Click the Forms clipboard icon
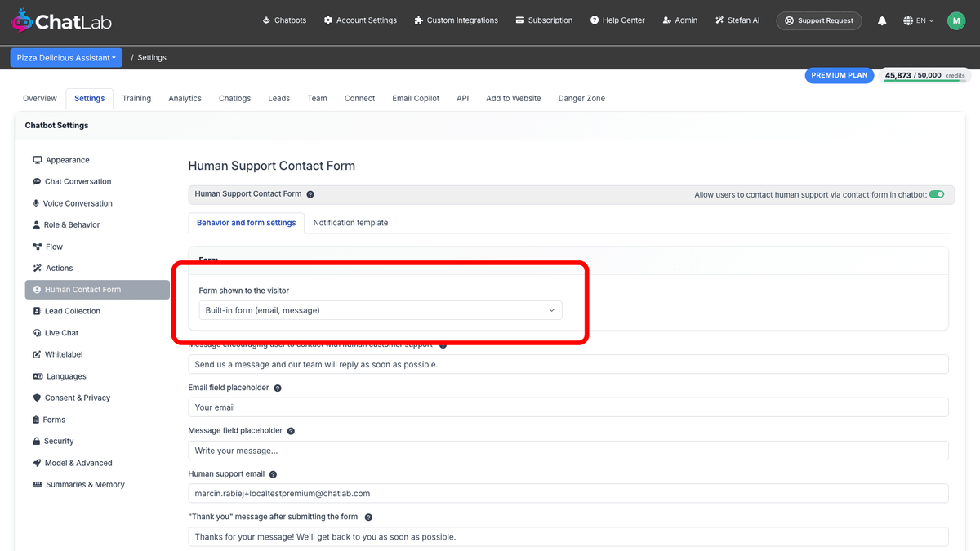980x551 pixels. point(36,420)
